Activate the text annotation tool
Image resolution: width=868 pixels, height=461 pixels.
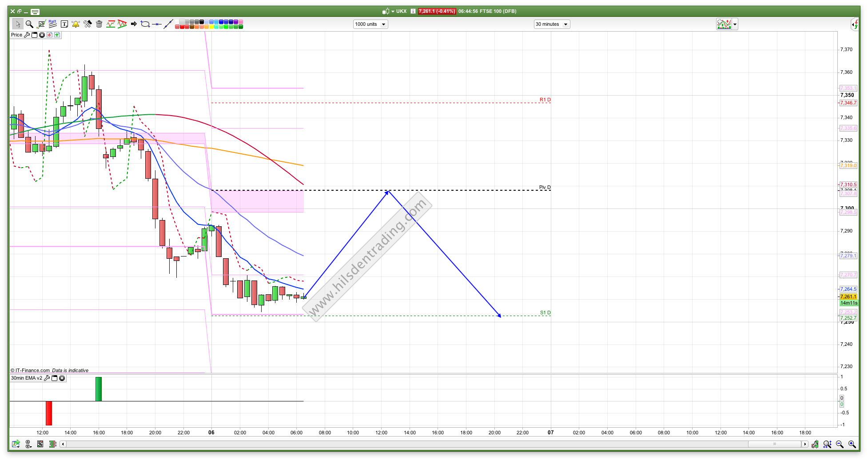click(64, 24)
